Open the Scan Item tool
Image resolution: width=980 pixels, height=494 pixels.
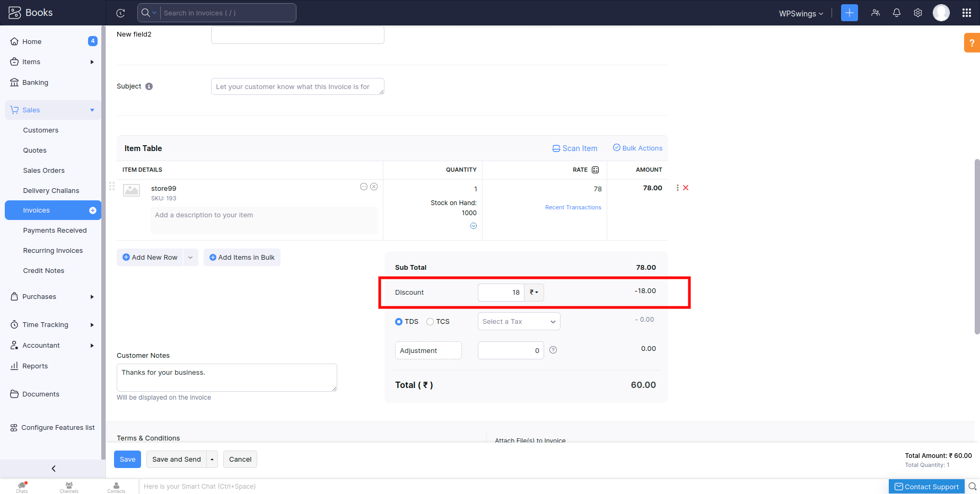click(574, 148)
